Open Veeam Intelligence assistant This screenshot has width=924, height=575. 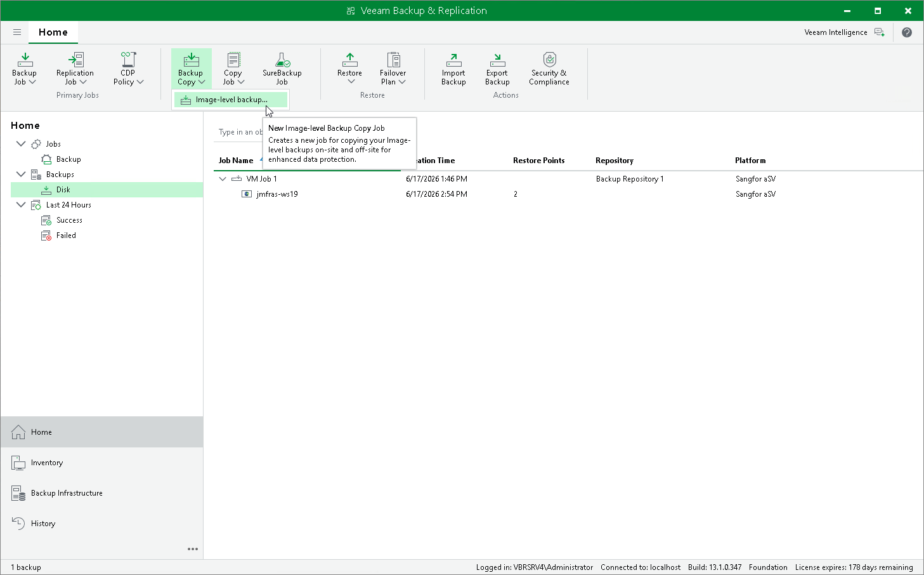(x=844, y=32)
